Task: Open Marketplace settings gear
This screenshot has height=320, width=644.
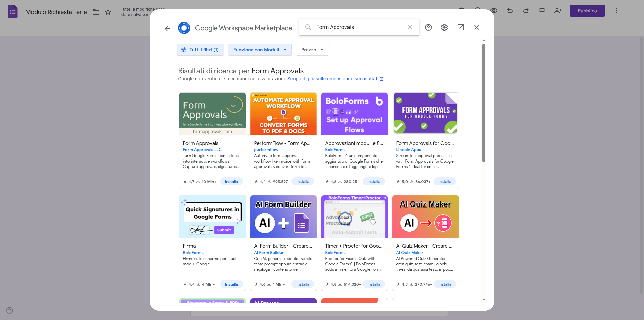Action: coord(444,27)
